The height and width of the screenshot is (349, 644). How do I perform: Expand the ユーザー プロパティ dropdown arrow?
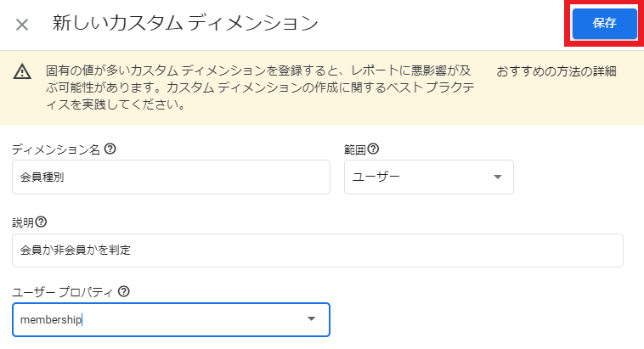tap(311, 319)
